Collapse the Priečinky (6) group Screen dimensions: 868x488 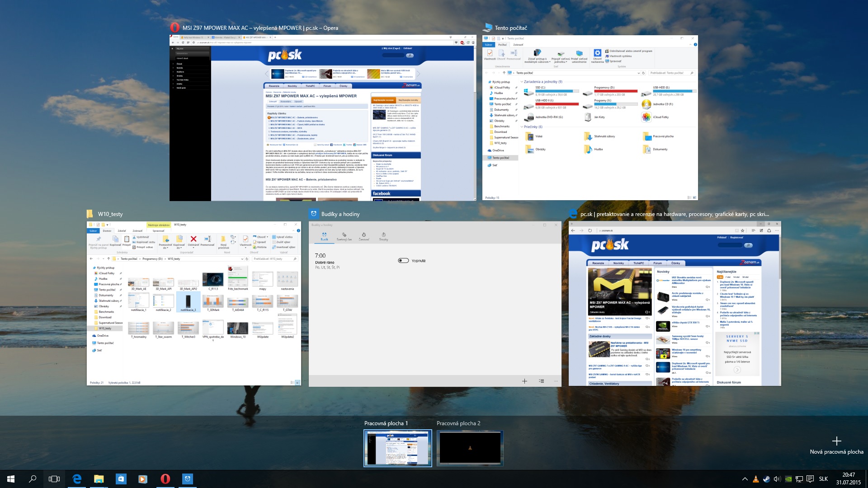pos(522,127)
